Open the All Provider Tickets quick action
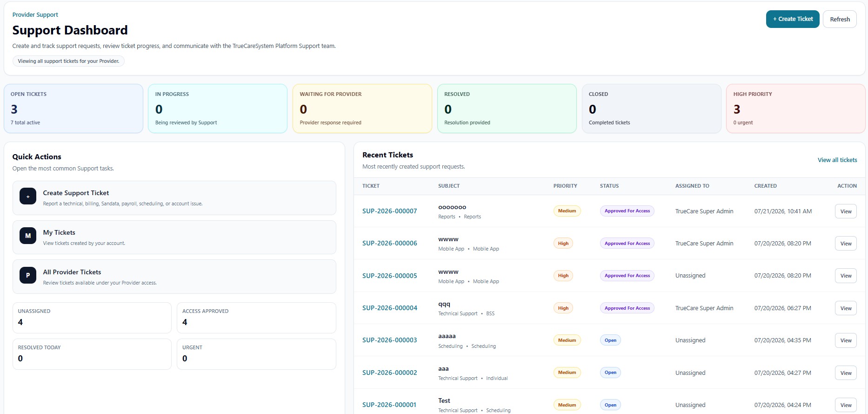Viewport: 868px width, 414px height. click(174, 277)
